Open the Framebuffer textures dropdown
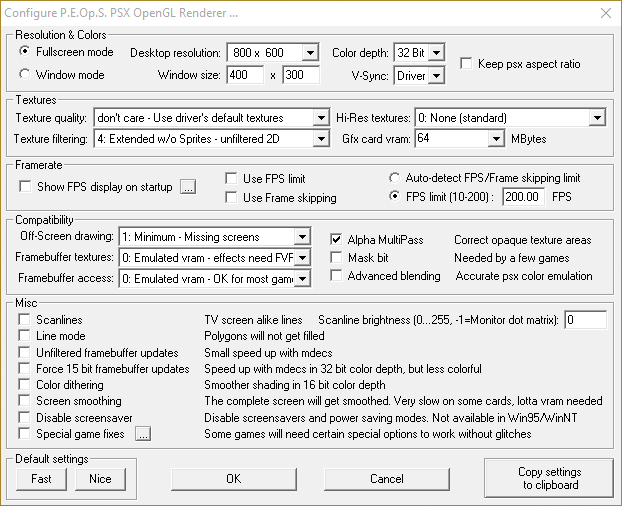The image size is (622, 506). click(215, 258)
